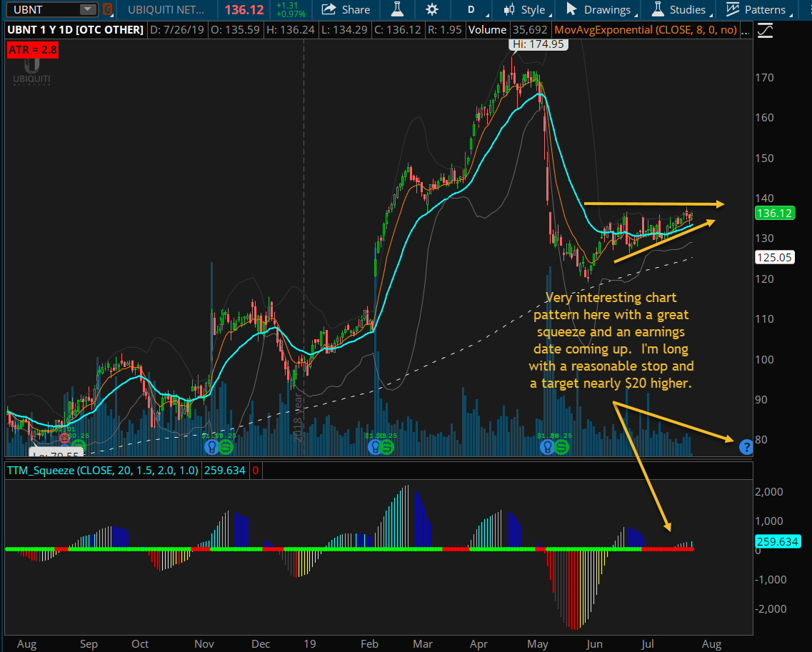Click the C: 136.12 close value
The width and height of the screenshot is (812, 652).
tap(398, 29)
